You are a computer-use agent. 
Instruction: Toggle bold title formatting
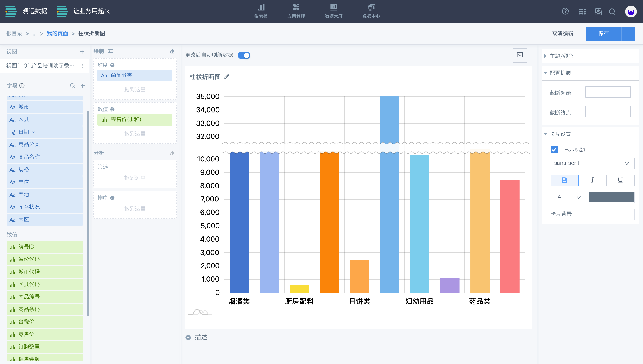click(x=564, y=180)
